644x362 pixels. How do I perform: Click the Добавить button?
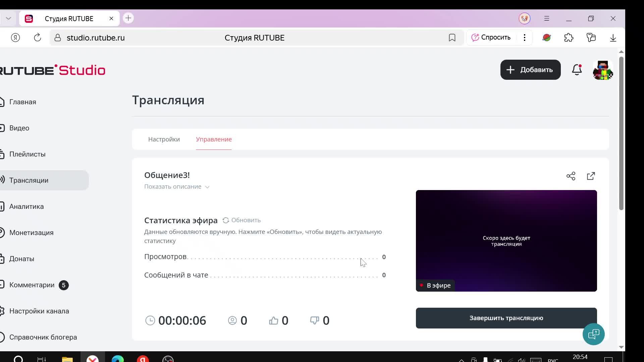coord(530,70)
